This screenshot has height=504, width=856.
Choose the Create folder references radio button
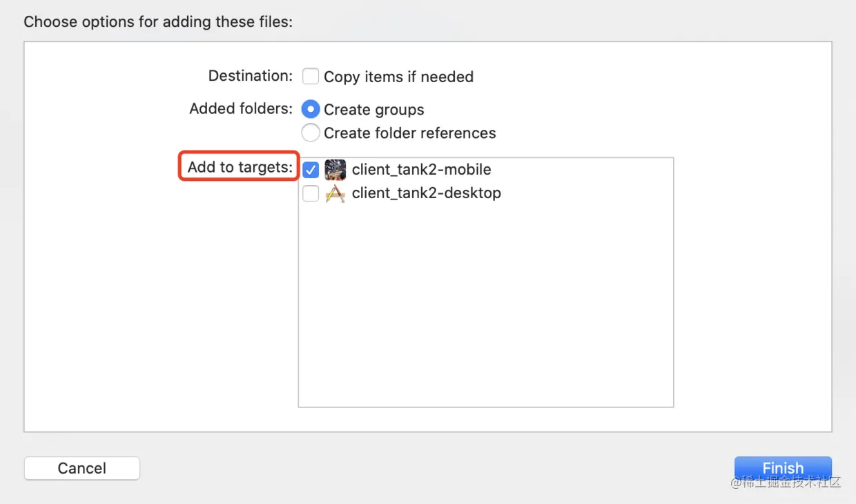311,133
